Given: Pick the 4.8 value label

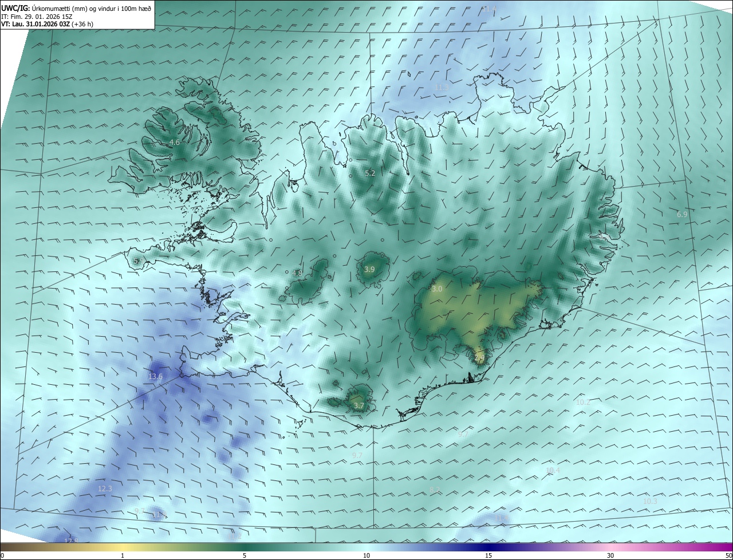Looking at the screenshot, I should pyautogui.click(x=297, y=273).
